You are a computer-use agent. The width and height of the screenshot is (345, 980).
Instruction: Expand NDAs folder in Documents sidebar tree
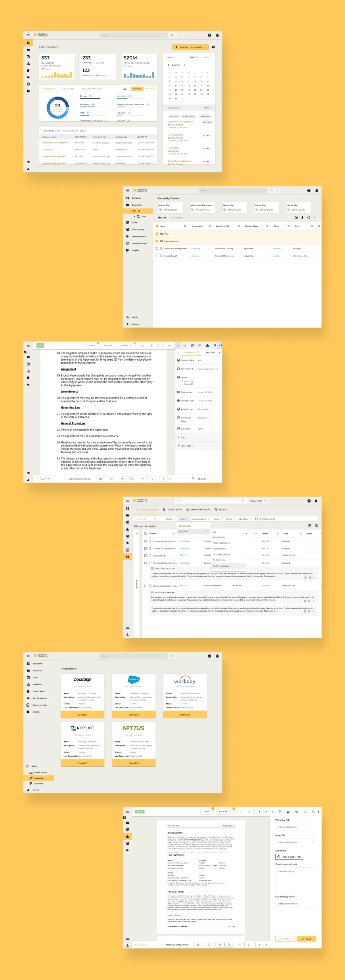134,216
